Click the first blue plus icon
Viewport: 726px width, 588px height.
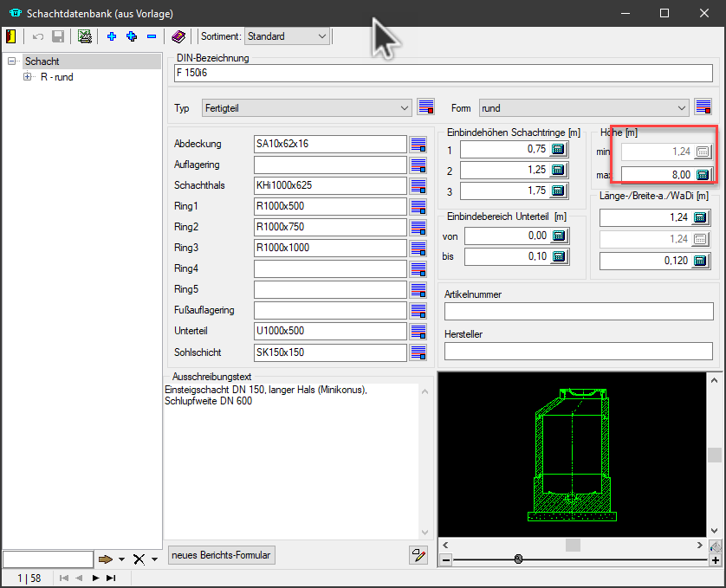[x=111, y=36]
